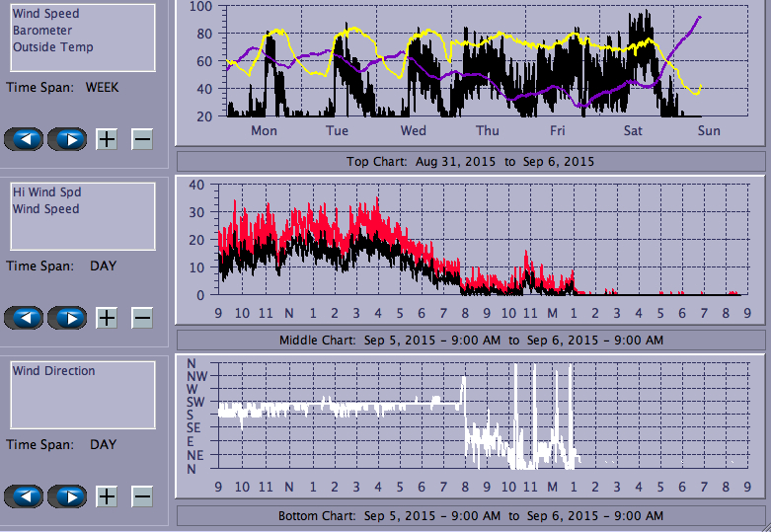Select Outside Temp in the top list
This screenshot has height=532, width=771.
pos(52,47)
